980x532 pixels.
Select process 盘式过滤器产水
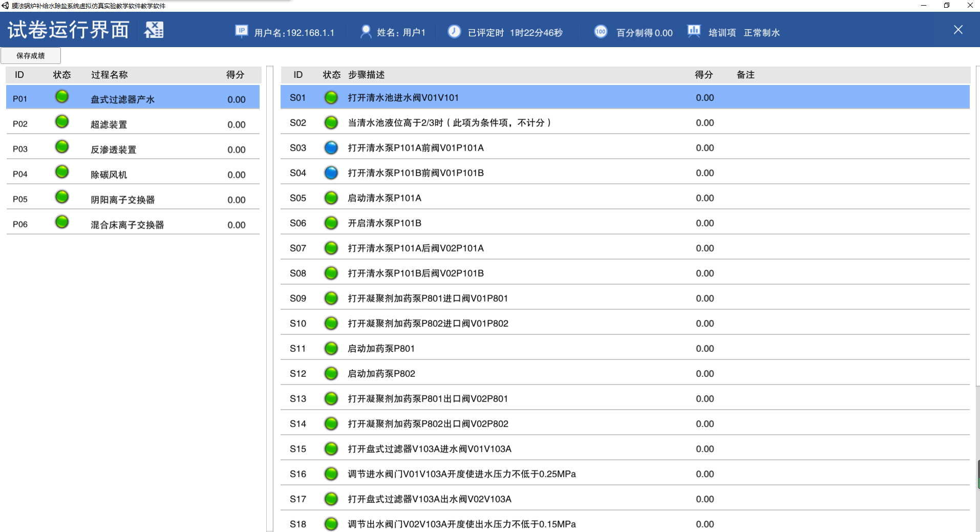coord(133,97)
